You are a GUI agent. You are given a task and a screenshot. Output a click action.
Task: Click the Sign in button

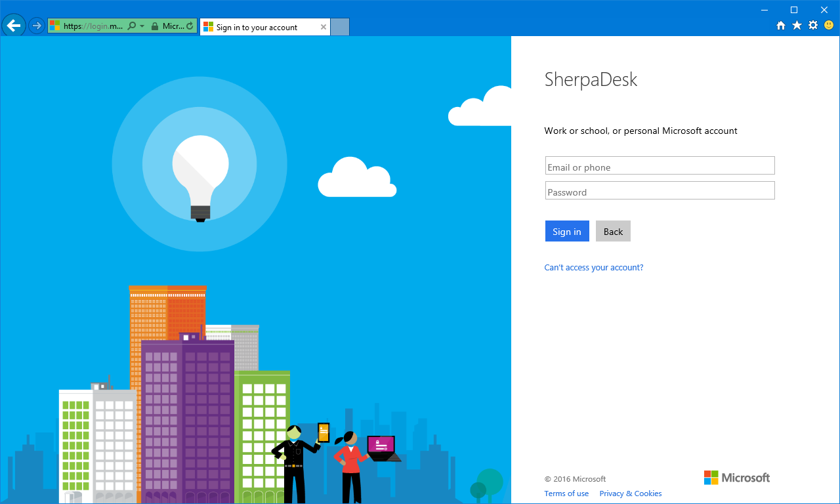[x=566, y=231]
